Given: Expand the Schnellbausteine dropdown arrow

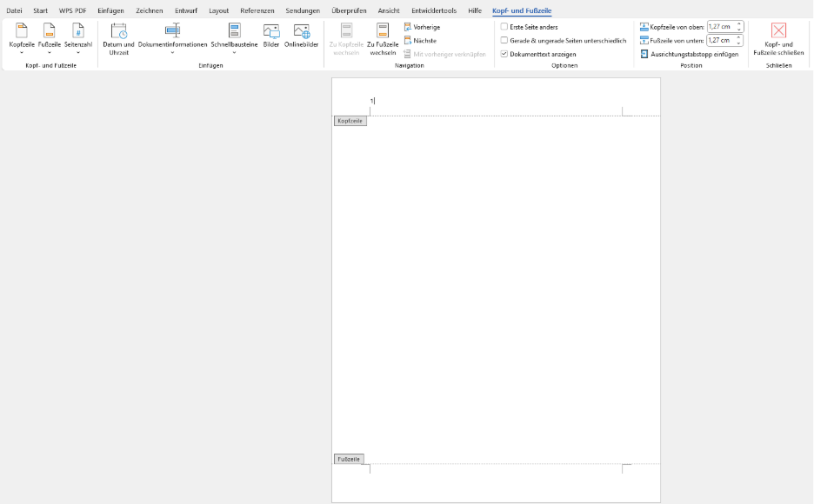Looking at the screenshot, I should point(234,52).
